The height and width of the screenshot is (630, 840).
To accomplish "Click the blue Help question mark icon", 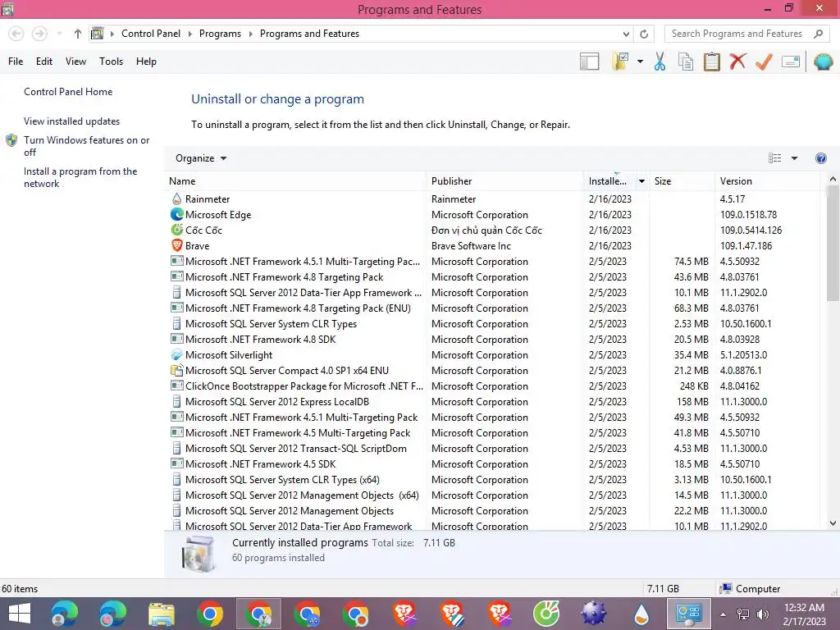I will pos(820,158).
